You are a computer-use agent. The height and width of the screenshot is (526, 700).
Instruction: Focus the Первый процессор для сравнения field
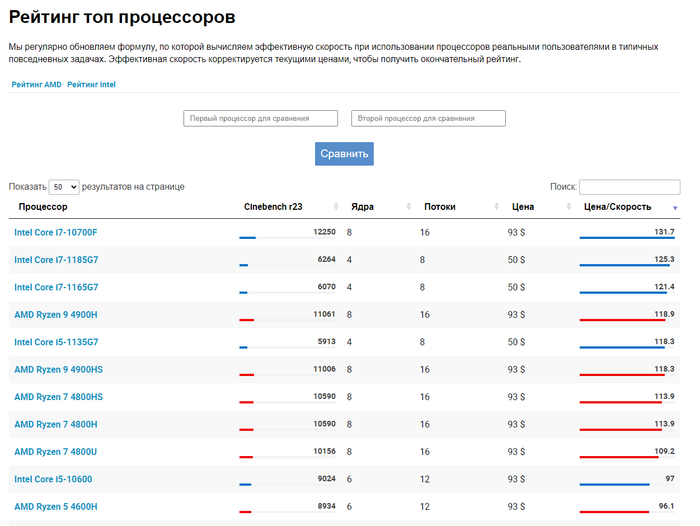pyautogui.click(x=260, y=118)
